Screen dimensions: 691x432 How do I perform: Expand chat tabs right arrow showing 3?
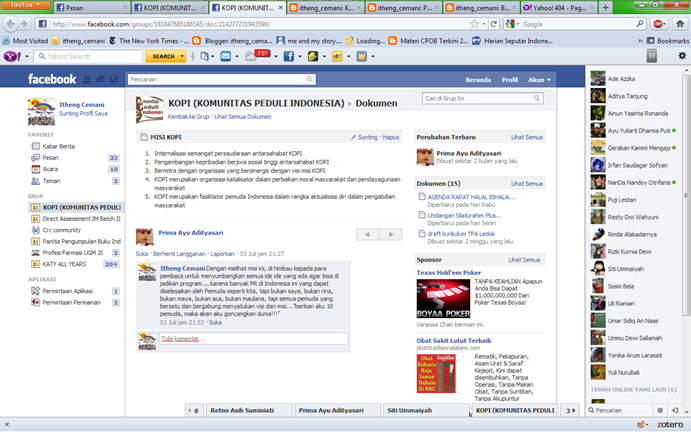pos(570,410)
